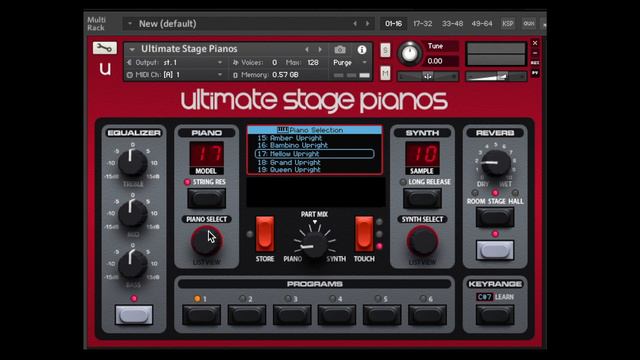This screenshot has height=360, width=640.
Task: Click the keyrange C#7 value box
Action: pyautogui.click(x=484, y=297)
